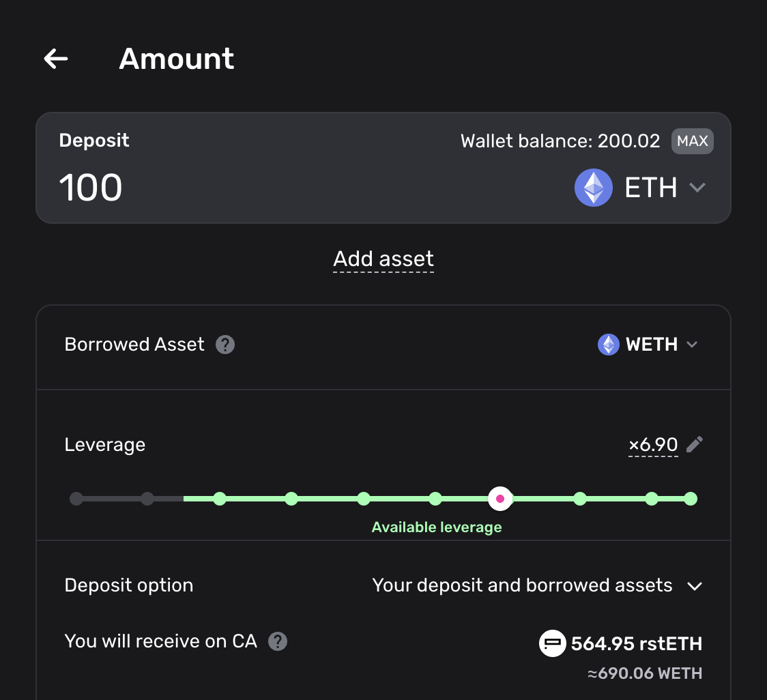This screenshot has height=700, width=767.
Task: Open the ETH deposit asset dropdown
Action: pos(697,187)
